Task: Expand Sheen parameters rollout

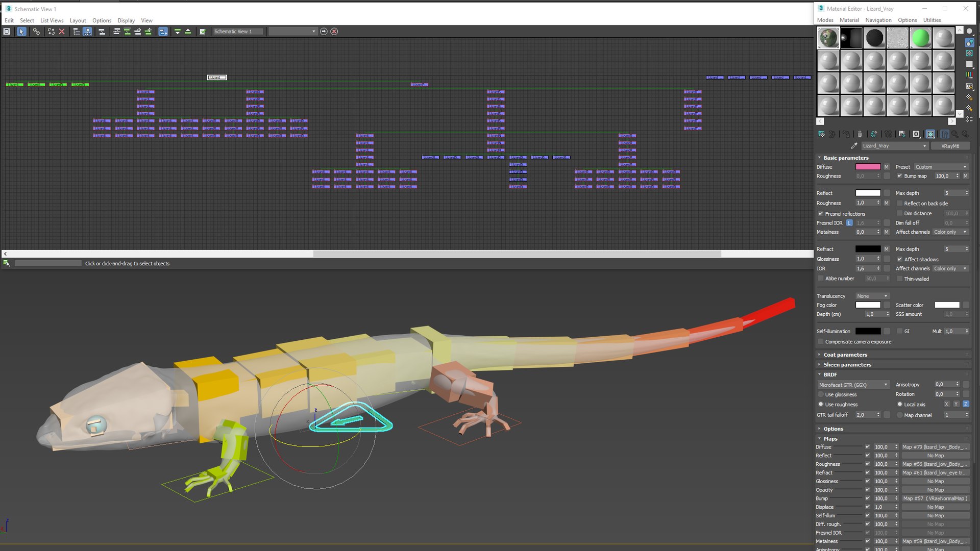Action: point(847,365)
